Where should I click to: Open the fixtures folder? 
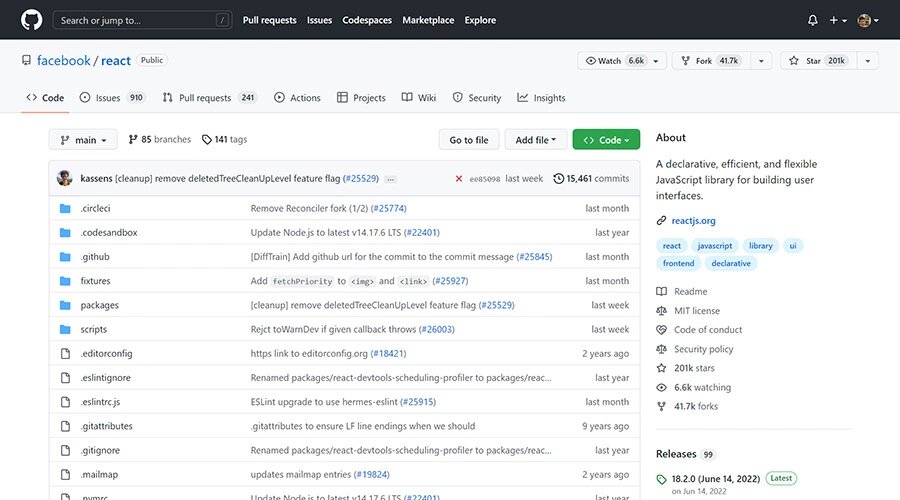pos(95,281)
